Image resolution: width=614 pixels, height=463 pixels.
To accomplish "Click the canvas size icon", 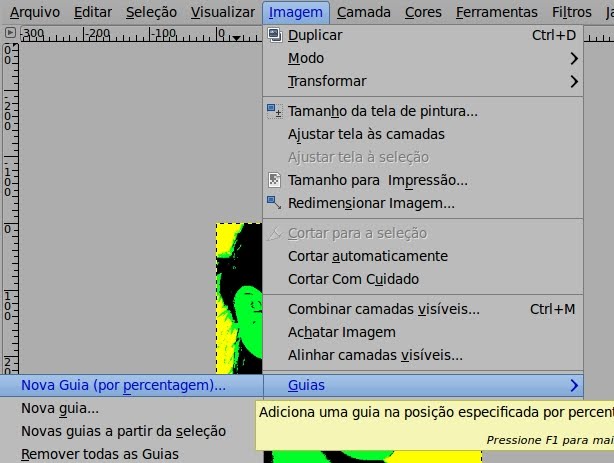I will [274, 111].
